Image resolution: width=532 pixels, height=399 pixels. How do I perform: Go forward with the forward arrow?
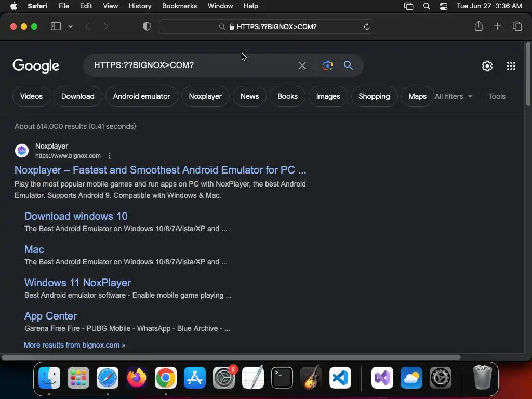point(105,26)
